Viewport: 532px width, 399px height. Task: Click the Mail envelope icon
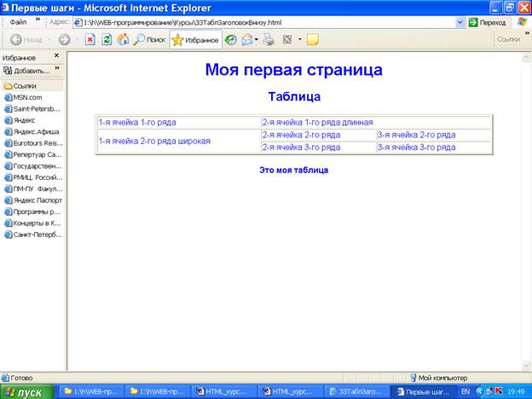(247, 40)
